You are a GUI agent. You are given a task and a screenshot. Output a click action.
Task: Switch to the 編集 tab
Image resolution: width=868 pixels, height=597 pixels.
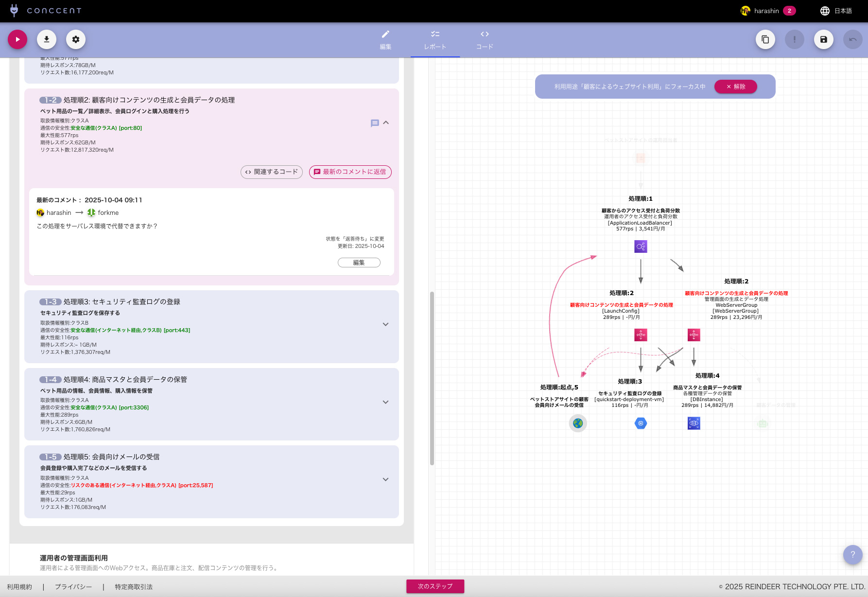coord(385,39)
